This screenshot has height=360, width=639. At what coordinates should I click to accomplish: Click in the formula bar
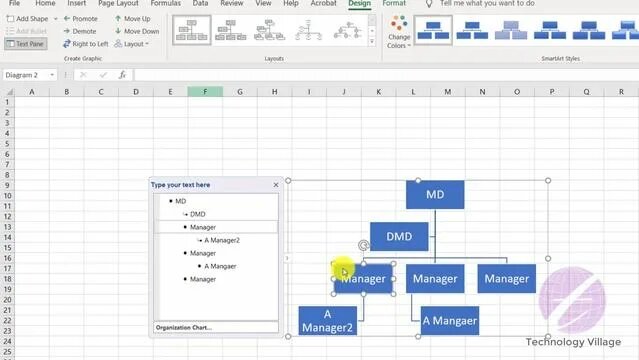(x=385, y=75)
